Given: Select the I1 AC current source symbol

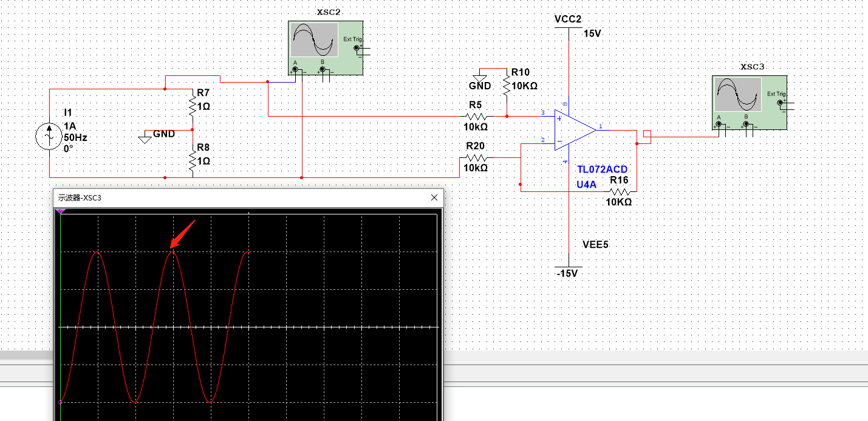Looking at the screenshot, I should click(49, 135).
